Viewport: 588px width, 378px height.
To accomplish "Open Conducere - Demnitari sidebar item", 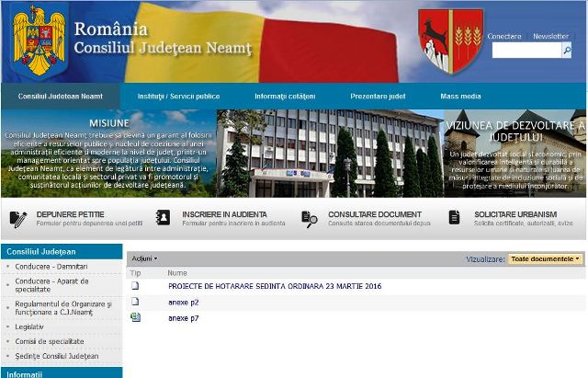I will (51, 267).
